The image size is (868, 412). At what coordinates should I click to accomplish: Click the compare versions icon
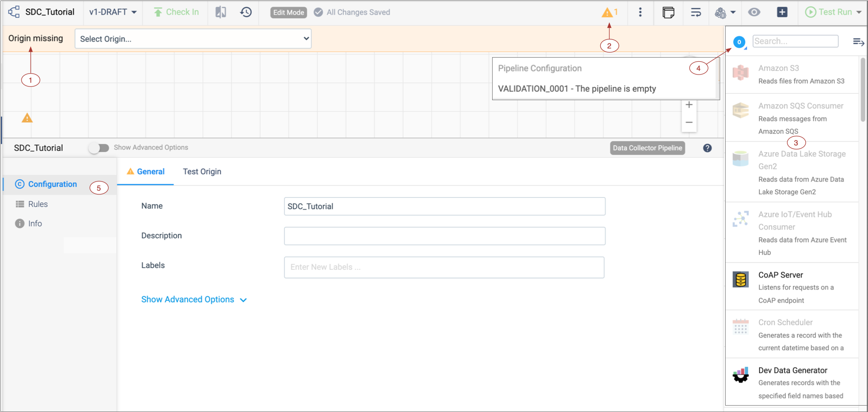[x=221, y=12]
